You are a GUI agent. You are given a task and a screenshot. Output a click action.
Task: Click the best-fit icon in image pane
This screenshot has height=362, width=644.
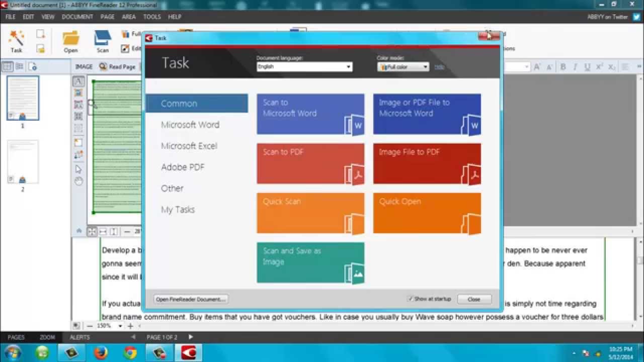tap(92, 231)
